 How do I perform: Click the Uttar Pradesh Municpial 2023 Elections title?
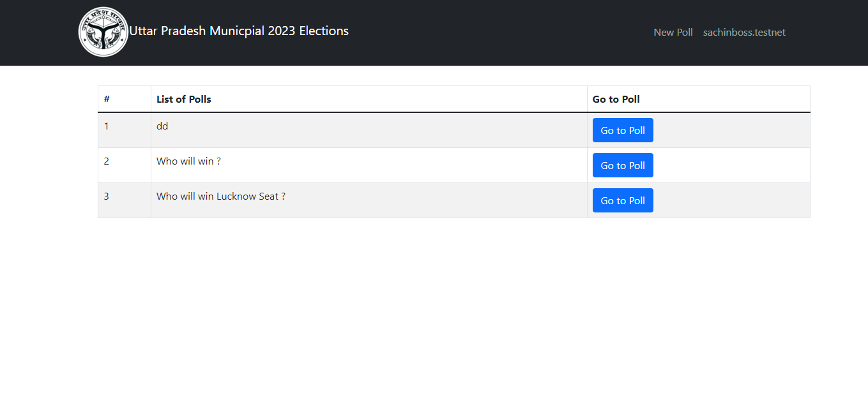click(239, 31)
